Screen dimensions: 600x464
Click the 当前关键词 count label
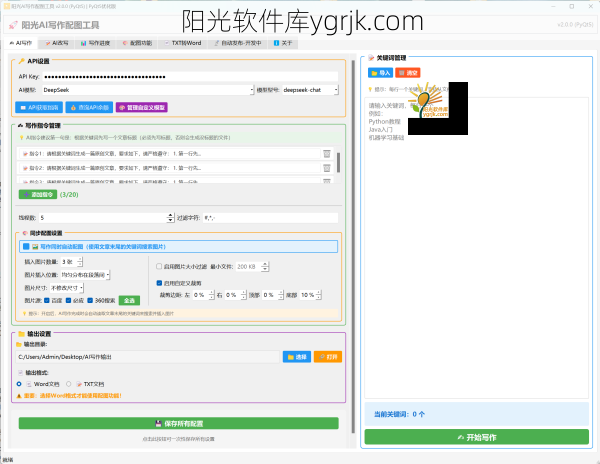click(399, 414)
